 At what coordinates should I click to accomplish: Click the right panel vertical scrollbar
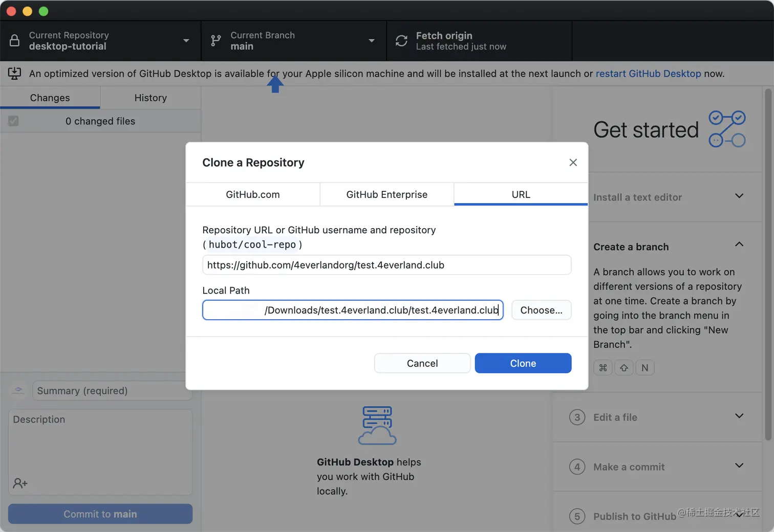point(768,264)
